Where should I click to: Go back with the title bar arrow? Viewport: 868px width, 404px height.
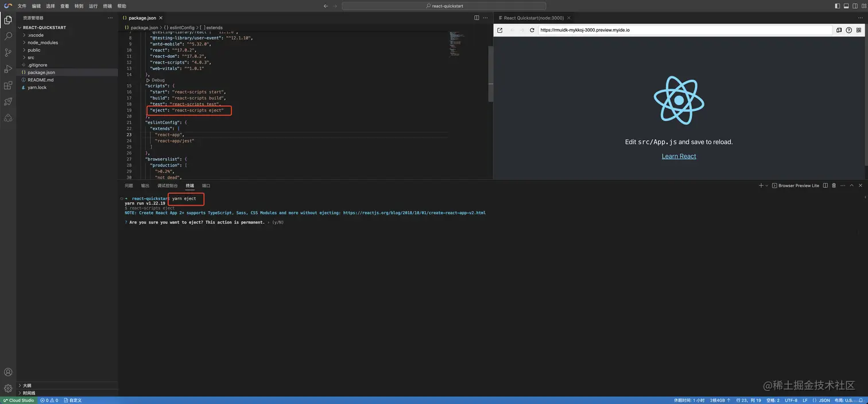(x=326, y=6)
